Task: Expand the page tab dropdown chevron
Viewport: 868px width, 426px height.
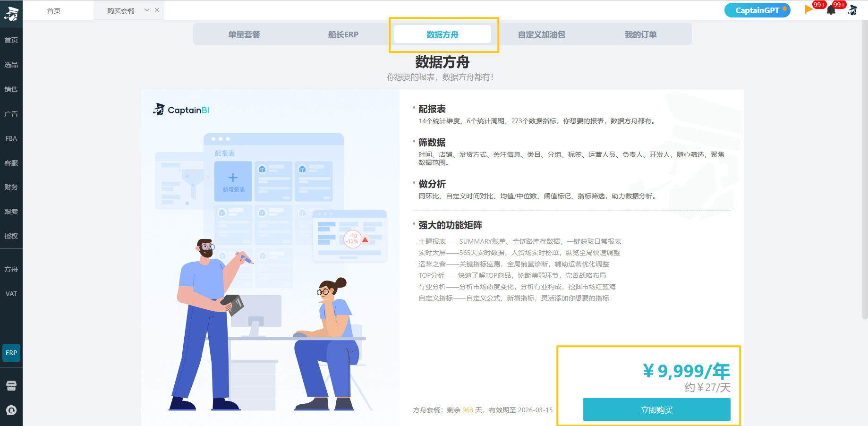Action: (x=147, y=10)
